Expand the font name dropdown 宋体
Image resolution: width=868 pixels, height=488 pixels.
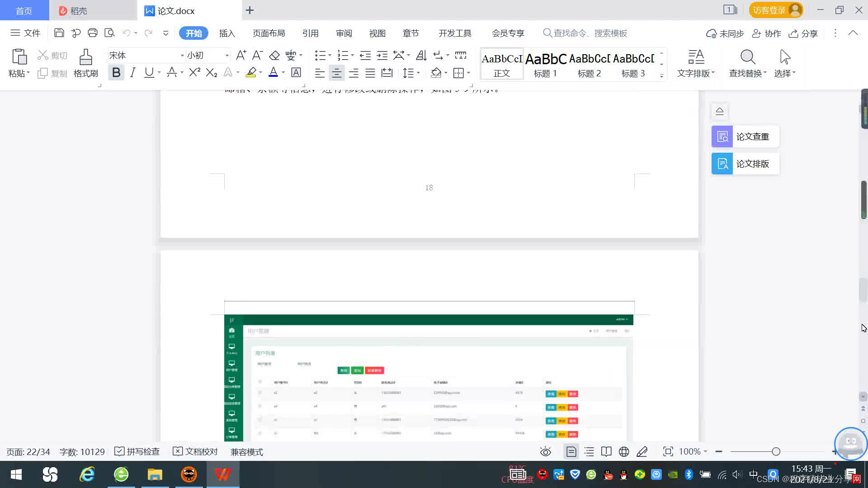pyautogui.click(x=182, y=55)
